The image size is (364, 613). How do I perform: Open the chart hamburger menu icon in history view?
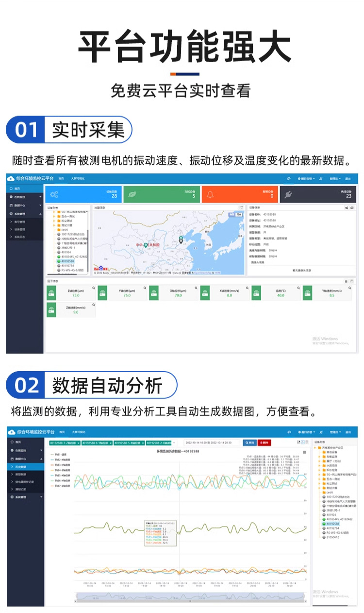304,452
